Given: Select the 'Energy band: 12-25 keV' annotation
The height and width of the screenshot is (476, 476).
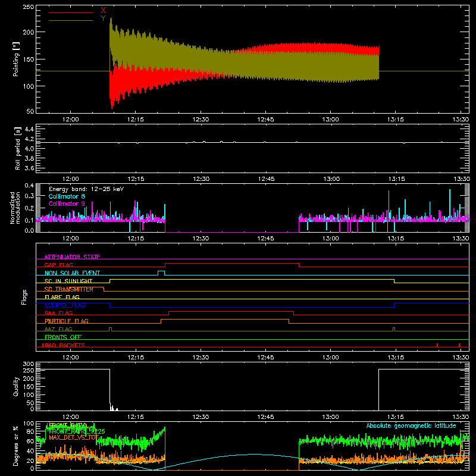Looking at the screenshot, I should tap(86, 189).
